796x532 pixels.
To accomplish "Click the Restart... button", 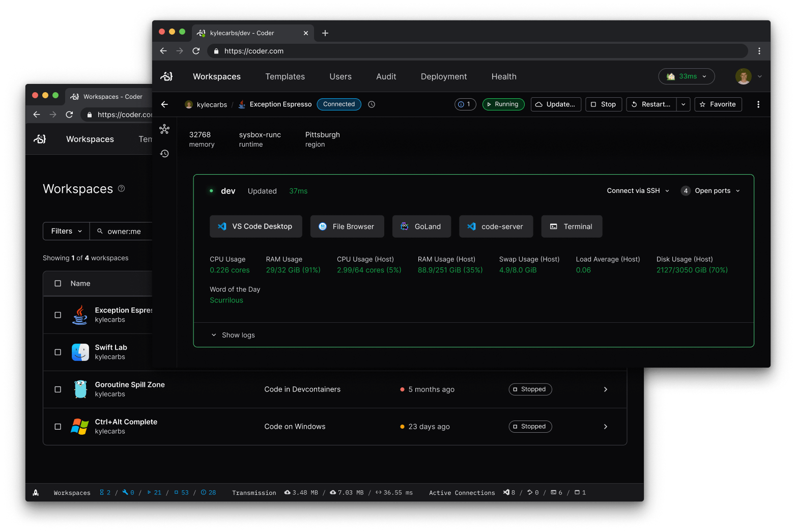I will coord(651,104).
